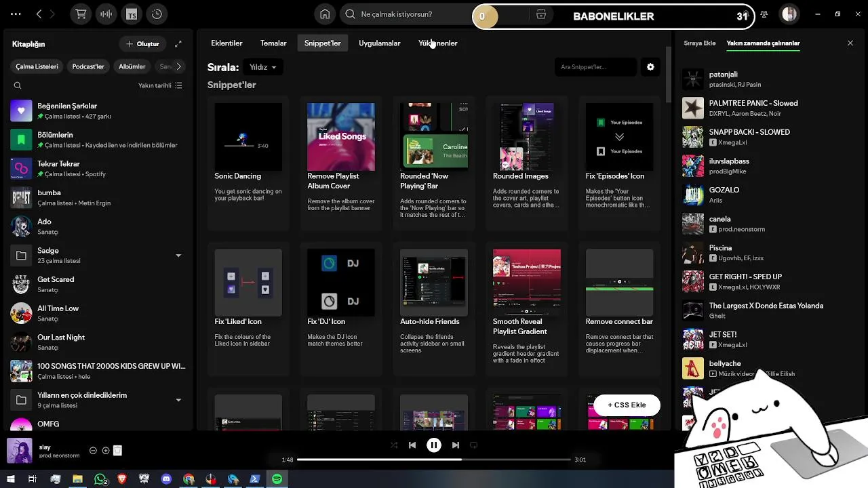Screen dimensions: 868x488
Task: Go to the Home screen
Action: pyautogui.click(x=325, y=14)
